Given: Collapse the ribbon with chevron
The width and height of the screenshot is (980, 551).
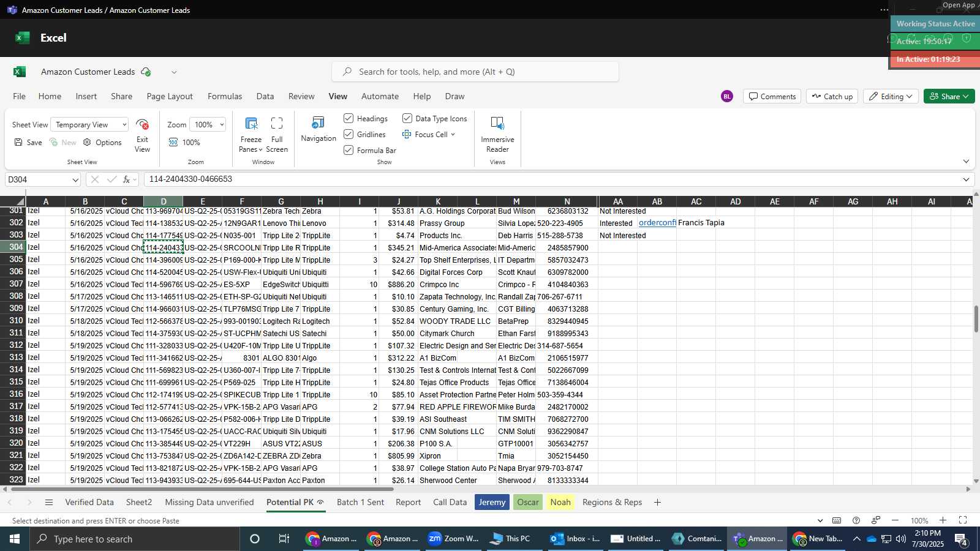Looking at the screenshot, I should (966, 162).
